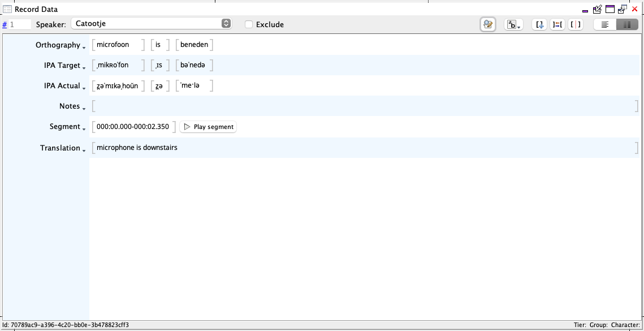Switch to single-column tier layout
This screenshot has height=331, width=644.
(x=605, y=24)
